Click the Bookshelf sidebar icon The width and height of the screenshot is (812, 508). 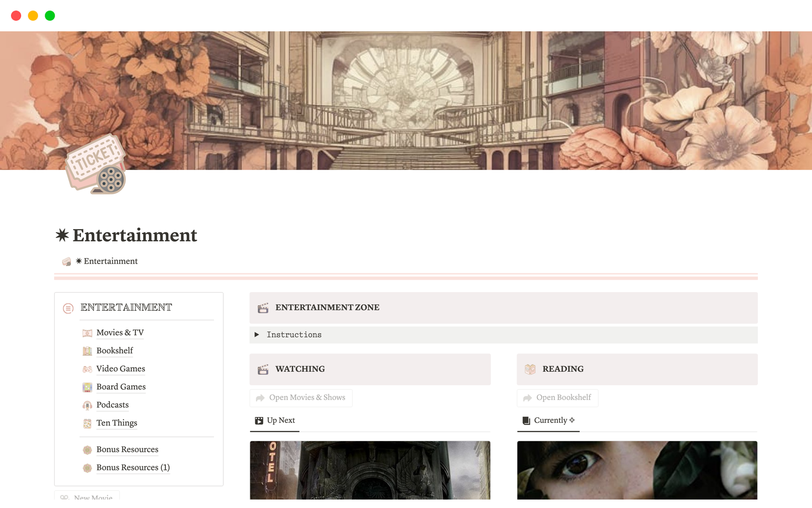coord(88,350)
